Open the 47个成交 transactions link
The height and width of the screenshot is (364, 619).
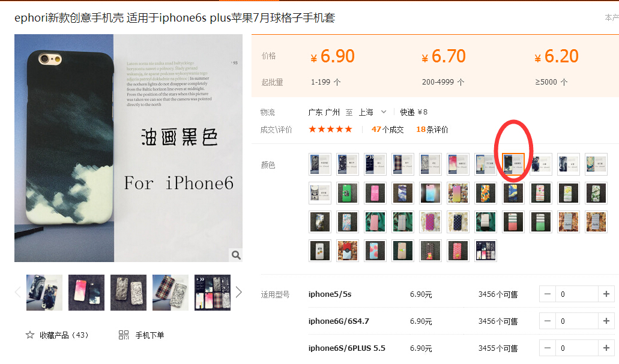pyautogui.click(x=387, y=130)
